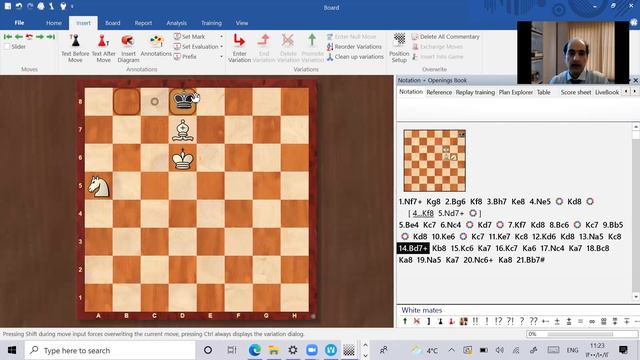The width and height of the screenshot is (640, 360).
Task: Step forward one move green arrow
Action: 40,37
